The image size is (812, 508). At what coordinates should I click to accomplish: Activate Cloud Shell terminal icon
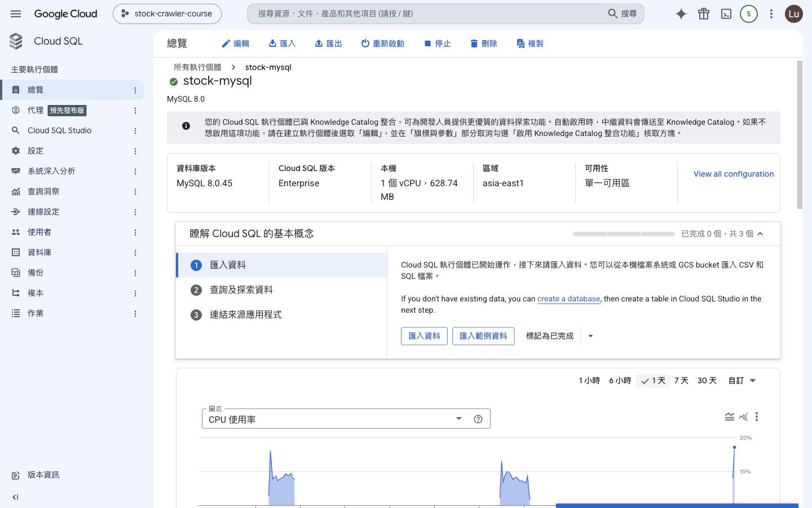(726, 14)
